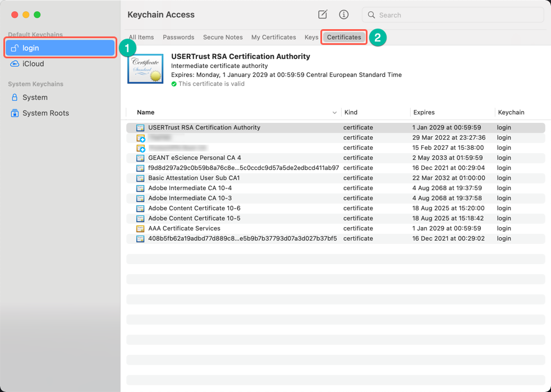This screenshot has height=392, width=551.
Task: Click the AAA Certificate Services icon
Action: 141,228
